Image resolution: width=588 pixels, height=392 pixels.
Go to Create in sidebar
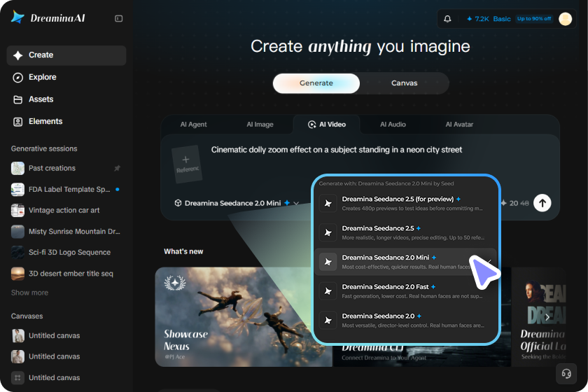[66, 55]
